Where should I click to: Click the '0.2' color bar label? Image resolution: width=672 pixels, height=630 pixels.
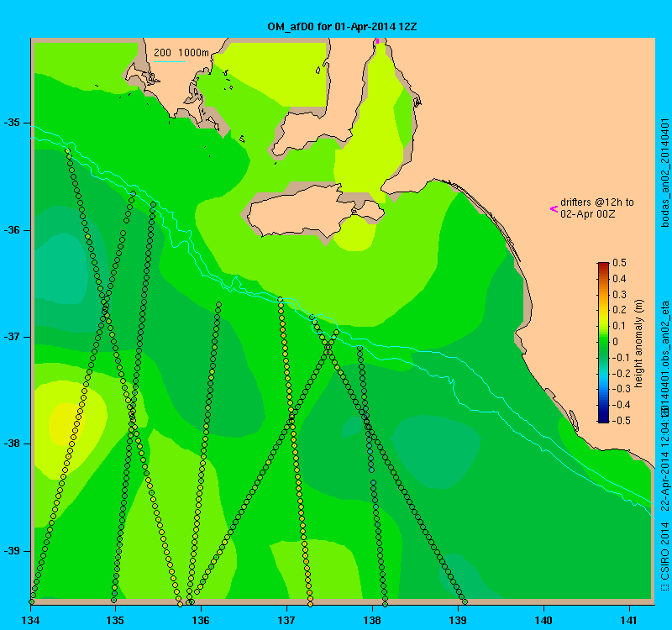point(619,310)
